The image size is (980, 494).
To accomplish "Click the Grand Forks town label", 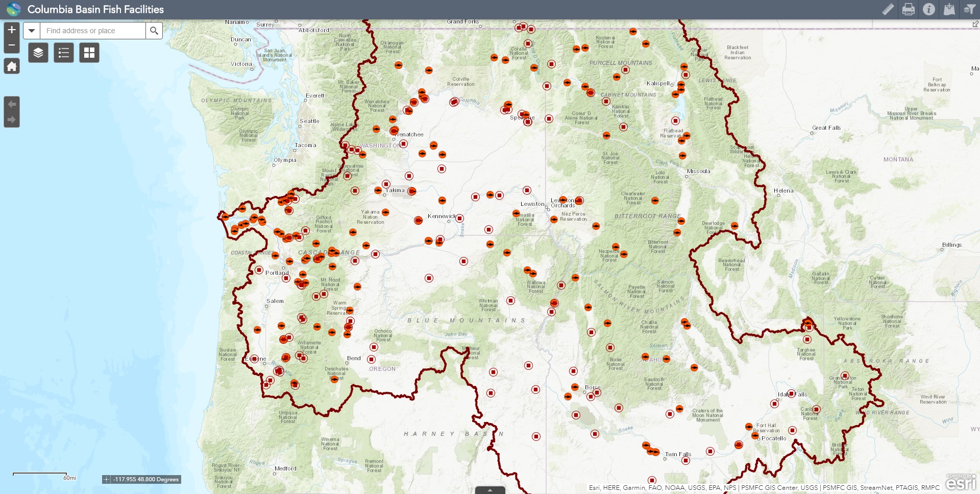I will pos(462,21).
